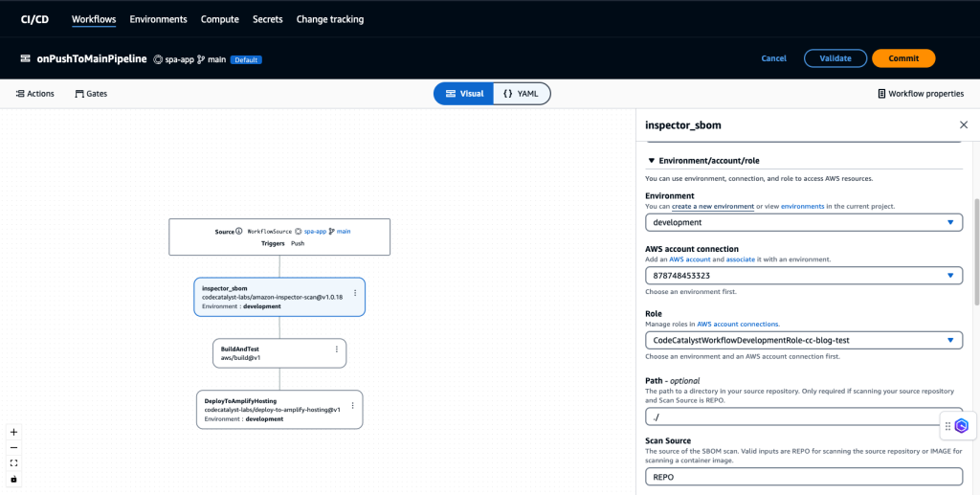Close the inspector_sbom panel

click(963, 125)
